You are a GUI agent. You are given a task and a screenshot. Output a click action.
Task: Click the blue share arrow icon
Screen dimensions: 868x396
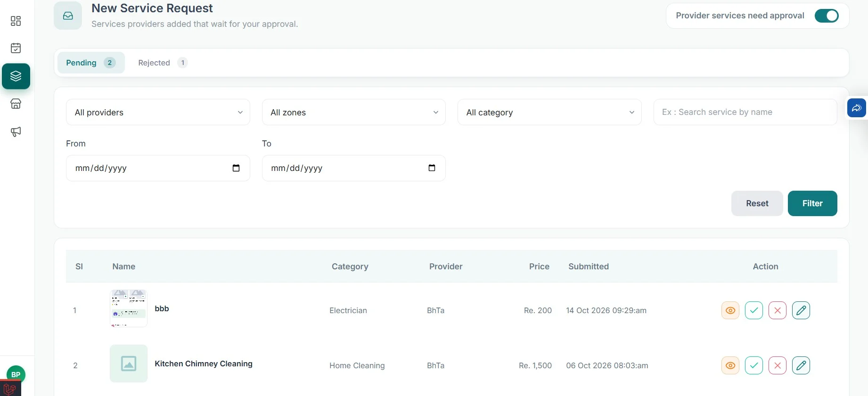point(857,108)
